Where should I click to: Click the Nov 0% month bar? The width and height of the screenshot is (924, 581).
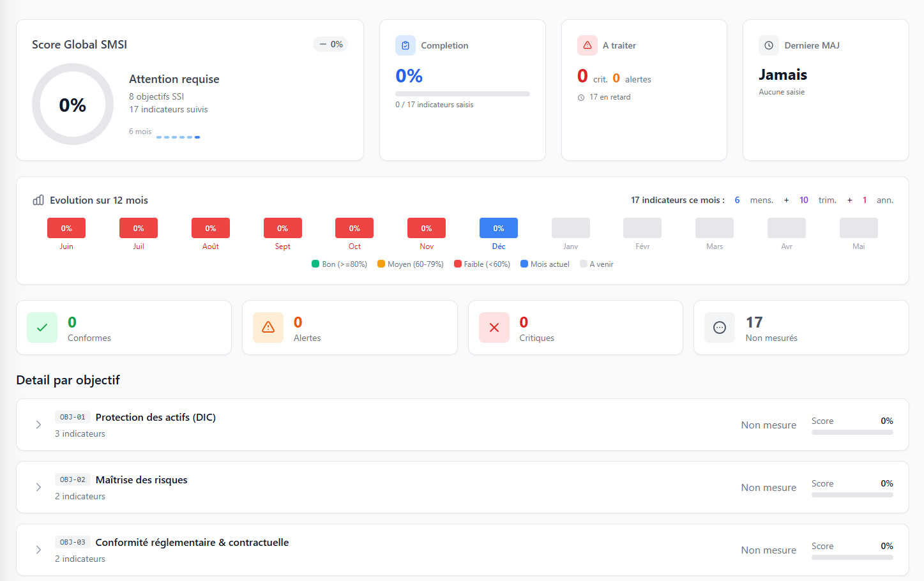point(427,228)
